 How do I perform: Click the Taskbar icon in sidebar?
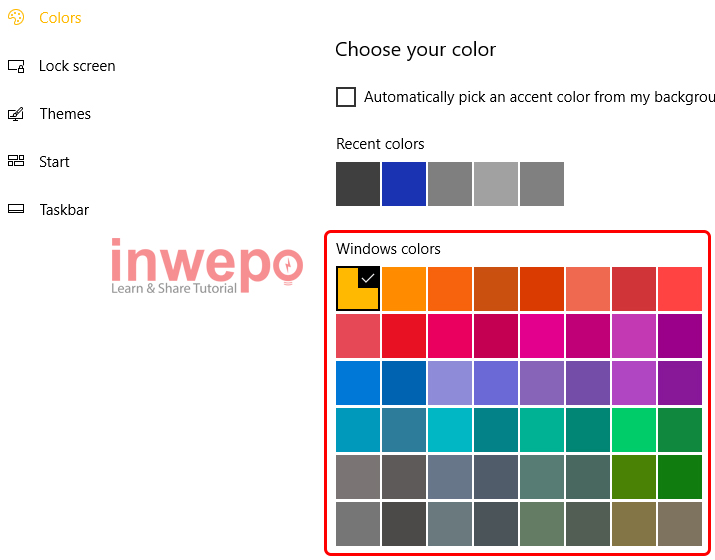(x=15, y=210)
